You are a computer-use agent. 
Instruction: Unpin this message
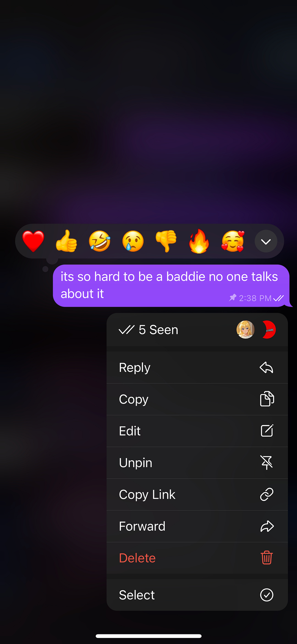197,463
